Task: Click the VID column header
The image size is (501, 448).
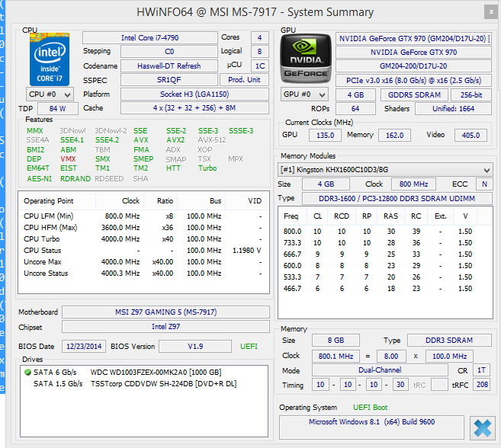Action: click(x=247, y=201)
